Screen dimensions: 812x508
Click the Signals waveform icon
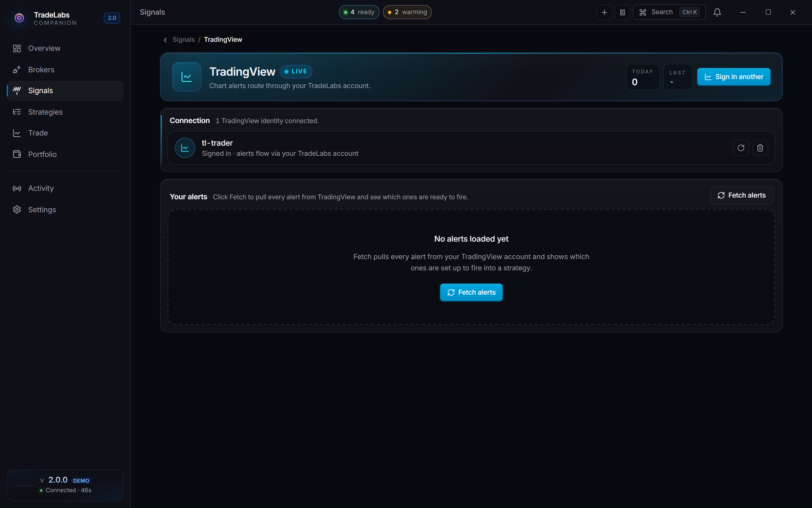pyautogui.click(x=17, y=91)
